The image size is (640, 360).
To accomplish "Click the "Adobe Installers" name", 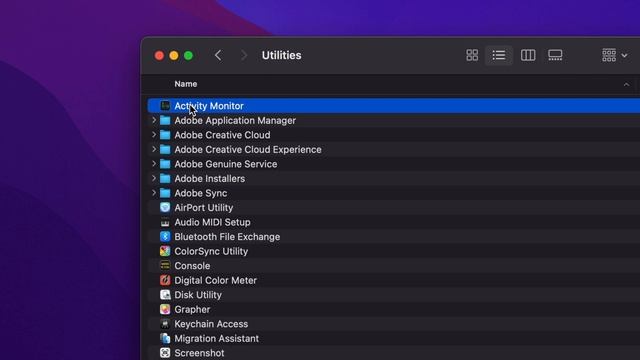I will click(210, 178).
